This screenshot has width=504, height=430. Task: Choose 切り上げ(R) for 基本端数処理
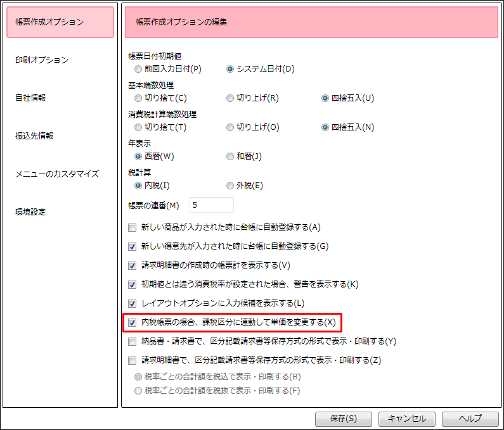230,98
